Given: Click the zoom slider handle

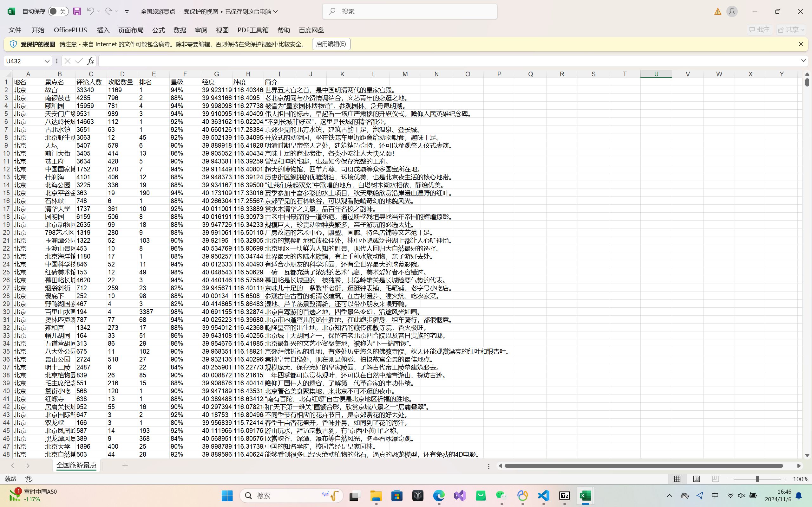Looking at the screenshot, I should pyautogui.click(x=757, y=479).
